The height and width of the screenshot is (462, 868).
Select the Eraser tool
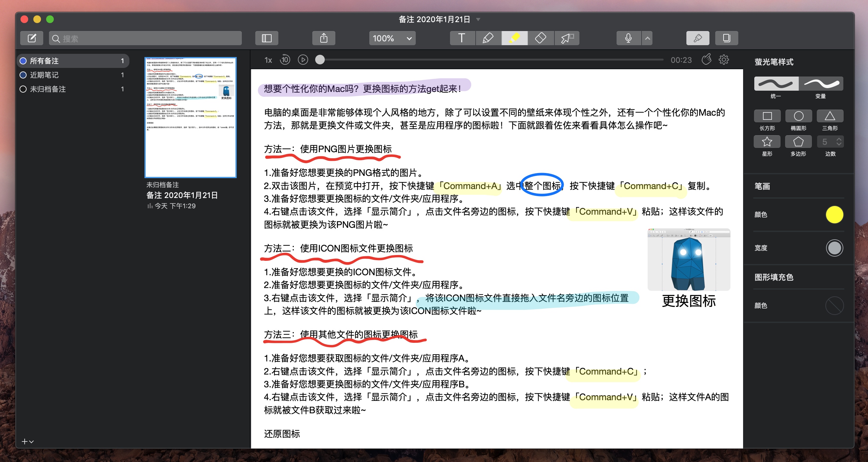point(541,38)
